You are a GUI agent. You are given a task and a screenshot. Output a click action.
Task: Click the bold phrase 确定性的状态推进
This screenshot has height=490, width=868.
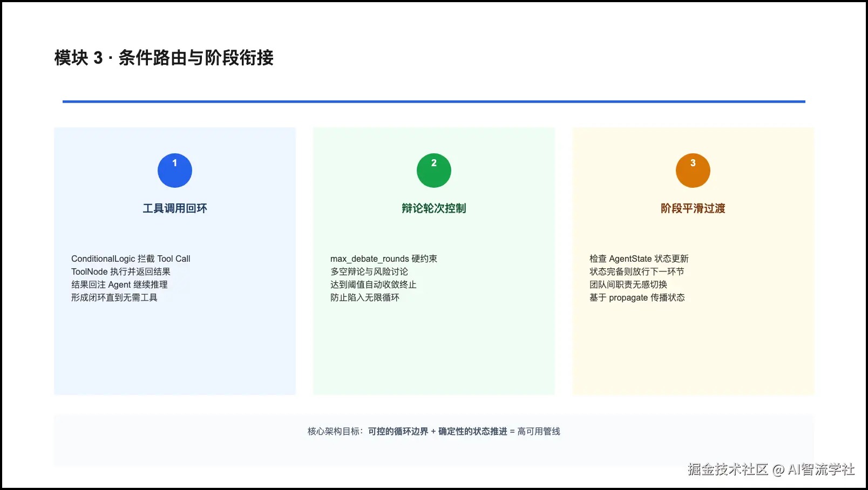[x=473, y=432]
